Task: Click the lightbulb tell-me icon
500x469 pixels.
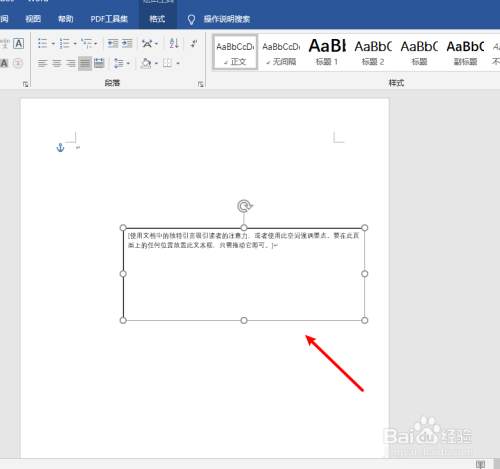Action: click(191, 19)
